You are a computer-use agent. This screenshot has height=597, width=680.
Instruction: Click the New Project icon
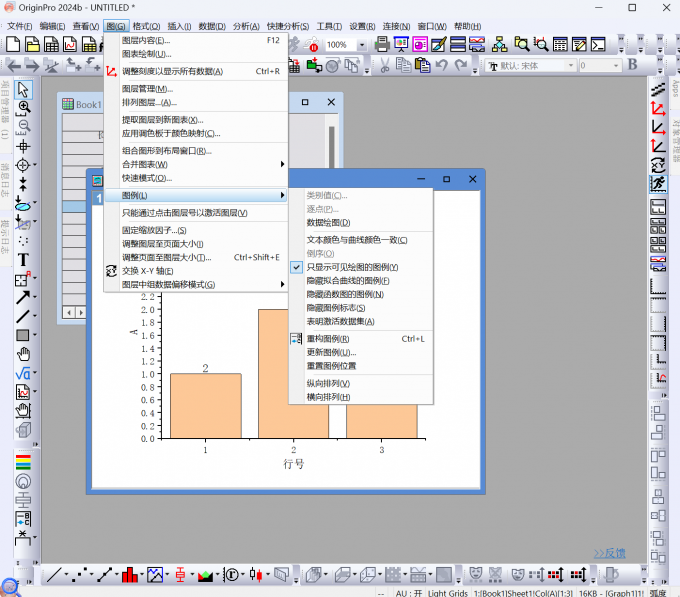[x=13, y=44]
